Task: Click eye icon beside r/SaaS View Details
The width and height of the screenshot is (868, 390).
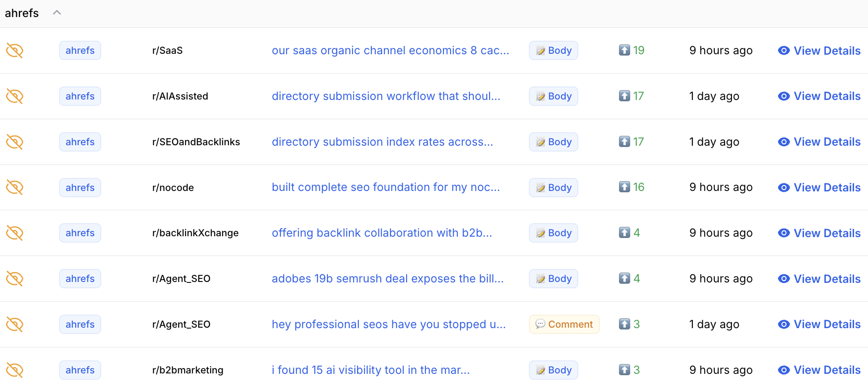Action: [784, 51]
